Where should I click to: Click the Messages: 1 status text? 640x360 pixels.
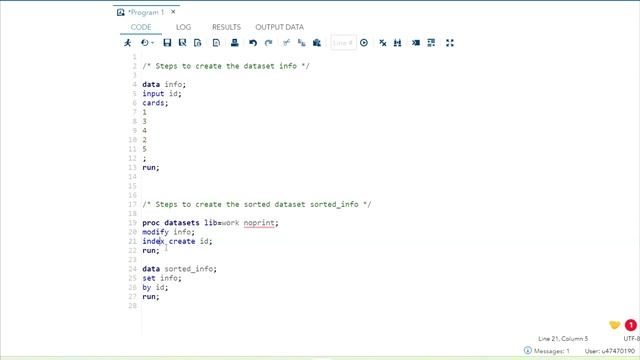(x=551, y=351)
